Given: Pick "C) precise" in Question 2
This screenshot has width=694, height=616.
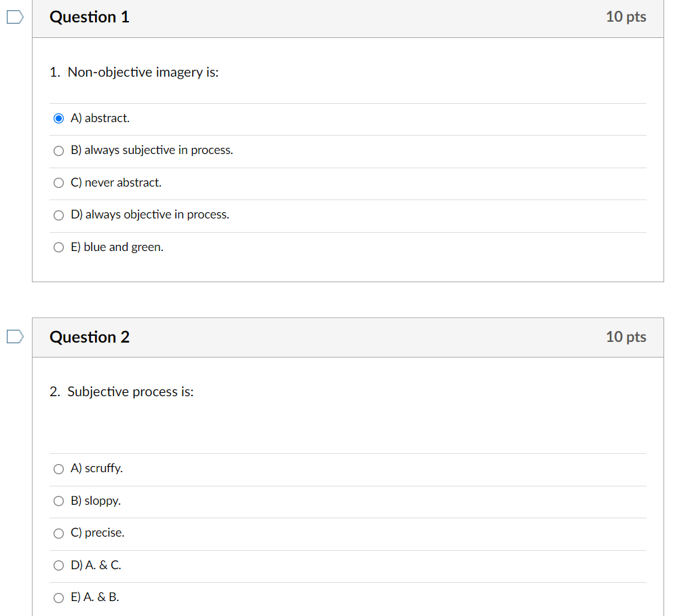Looking at the screenshot, I should [x=58, y=533].
